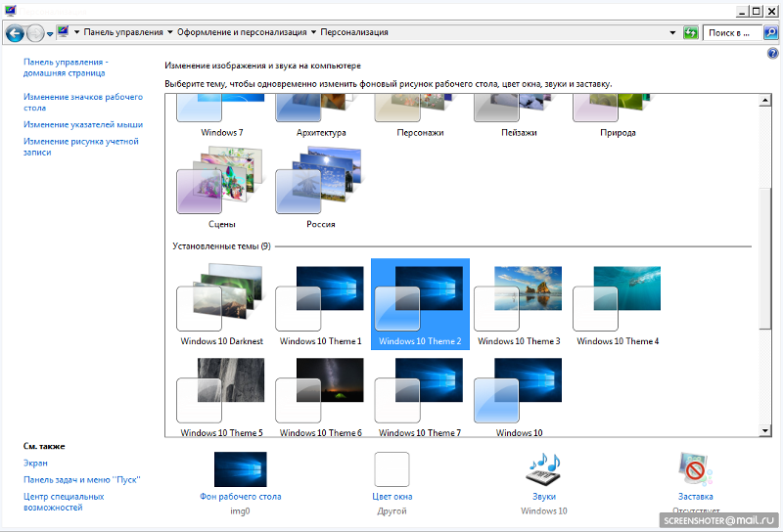Viewport: 783px width, 532px height.
Task: Open the Заставка screensaver settings
Action: coord(695,476)
